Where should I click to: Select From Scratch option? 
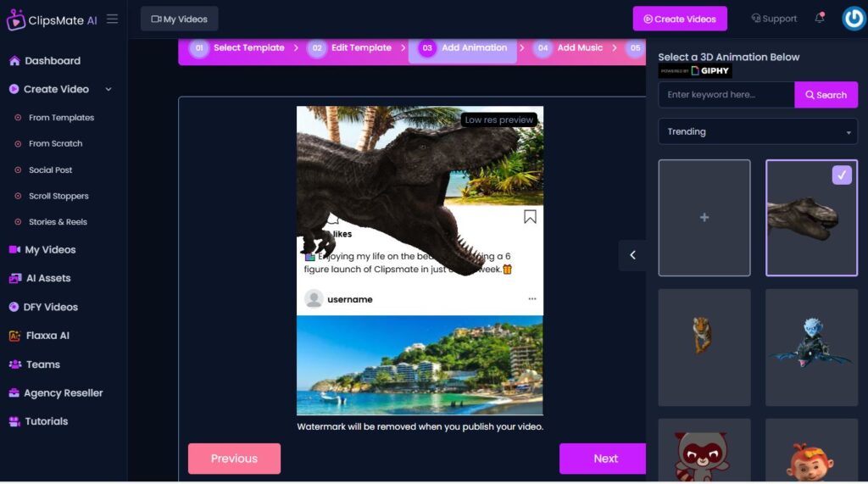(55, 143)
